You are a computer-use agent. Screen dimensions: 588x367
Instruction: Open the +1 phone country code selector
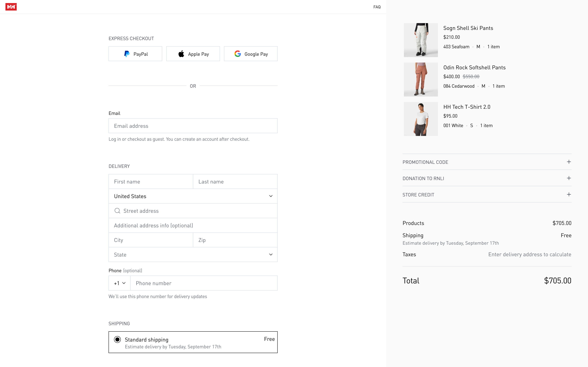click(120, 283)
